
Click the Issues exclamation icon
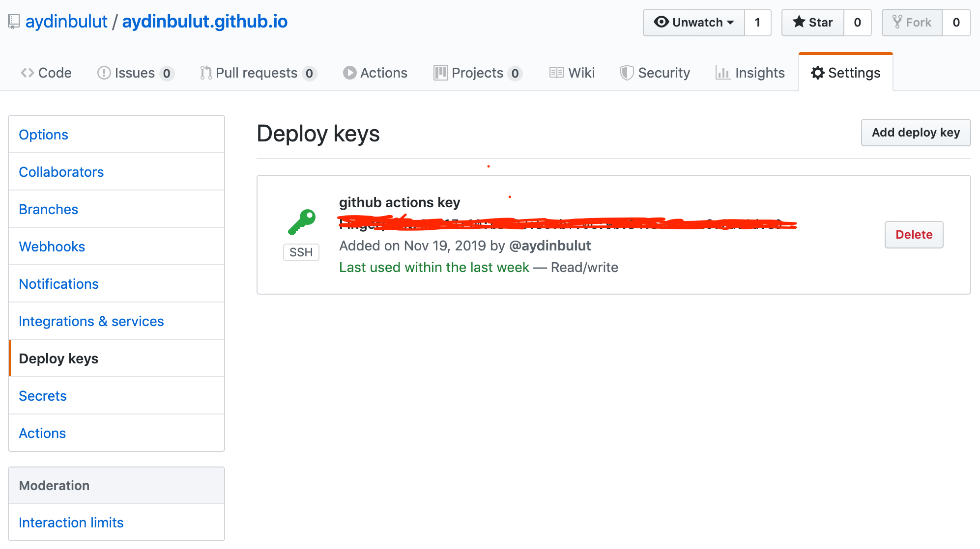[x=104, y=73]
